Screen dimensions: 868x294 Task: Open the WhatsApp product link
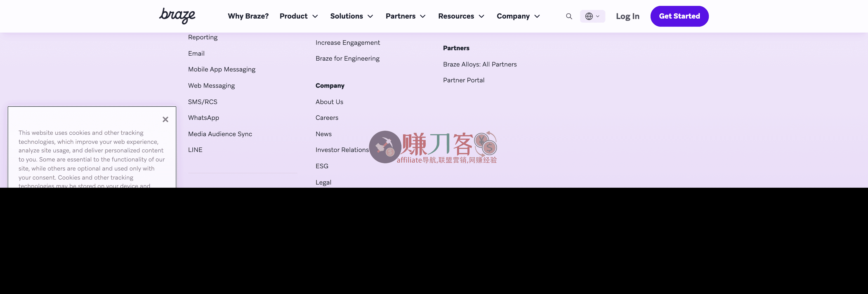203,118
